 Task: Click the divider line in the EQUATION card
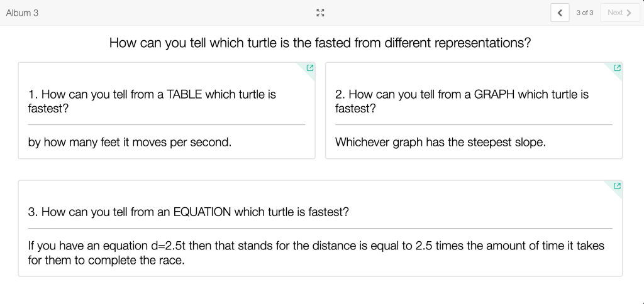pos(320,228)
